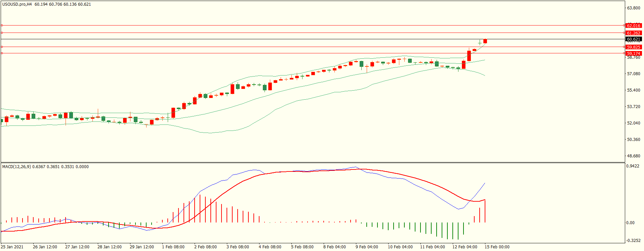This screenshot has width=644, height=251.
Task: Click the latest red candlestick near 60.621
Action: pos(485,41)
